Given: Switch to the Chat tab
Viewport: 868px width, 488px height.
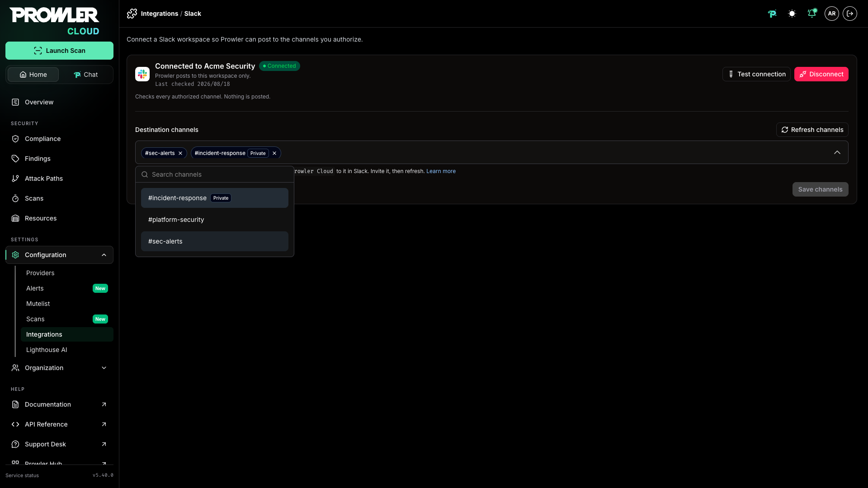Looking at the screenshot, I should coord(85,75).
